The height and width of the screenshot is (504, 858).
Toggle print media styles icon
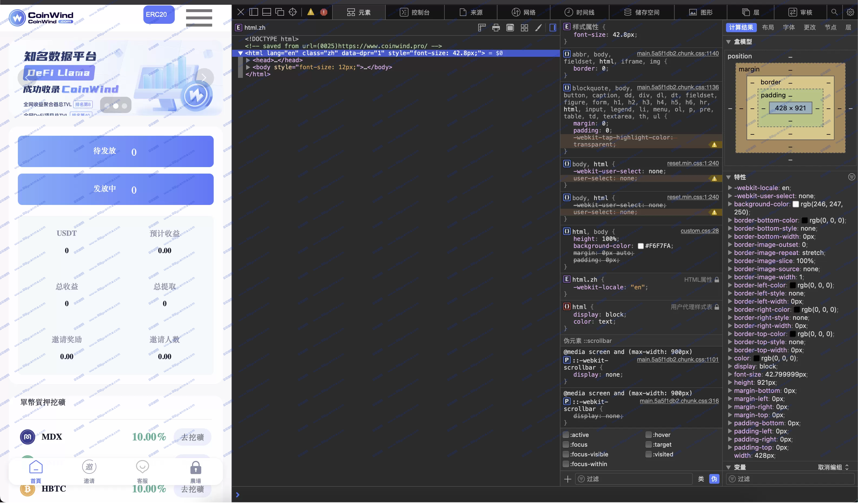click(496, 28)
